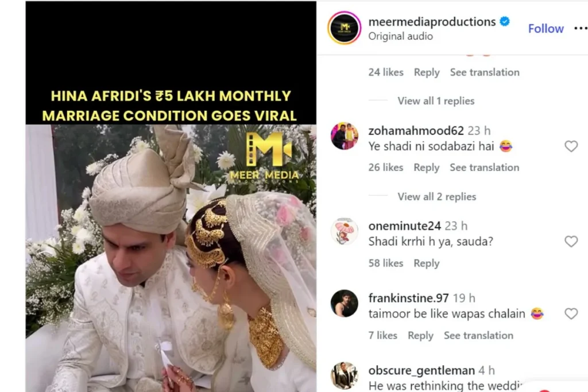Show who liked the 58 likes comment
The height and width of the screenshot is (392, 588).
(385, 263)
